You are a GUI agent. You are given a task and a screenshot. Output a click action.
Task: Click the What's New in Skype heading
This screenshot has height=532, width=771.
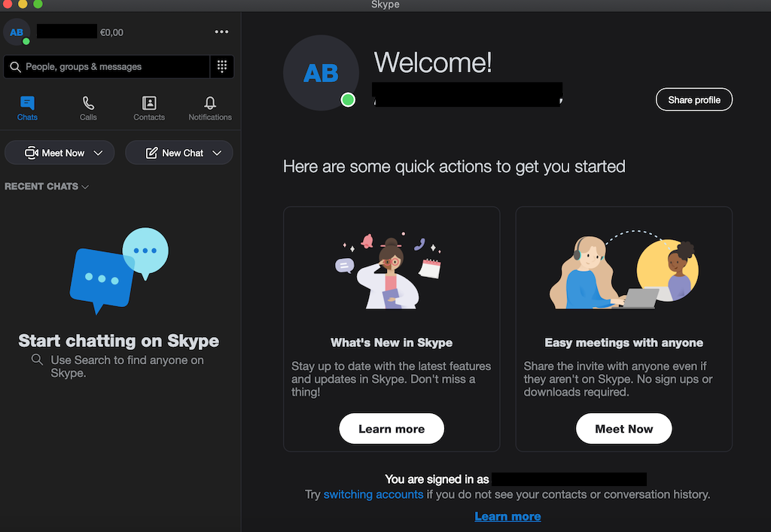392,342
